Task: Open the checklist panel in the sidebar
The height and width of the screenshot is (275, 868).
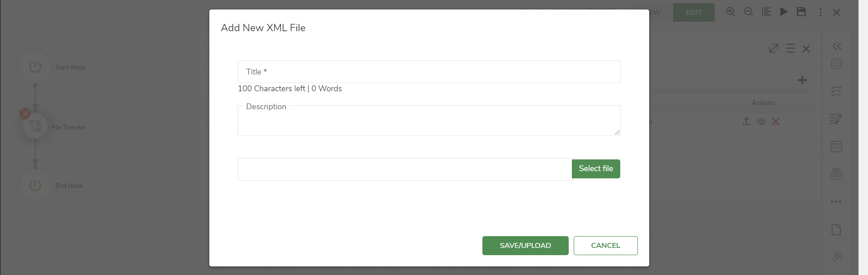Action: (x=836, y=91)
